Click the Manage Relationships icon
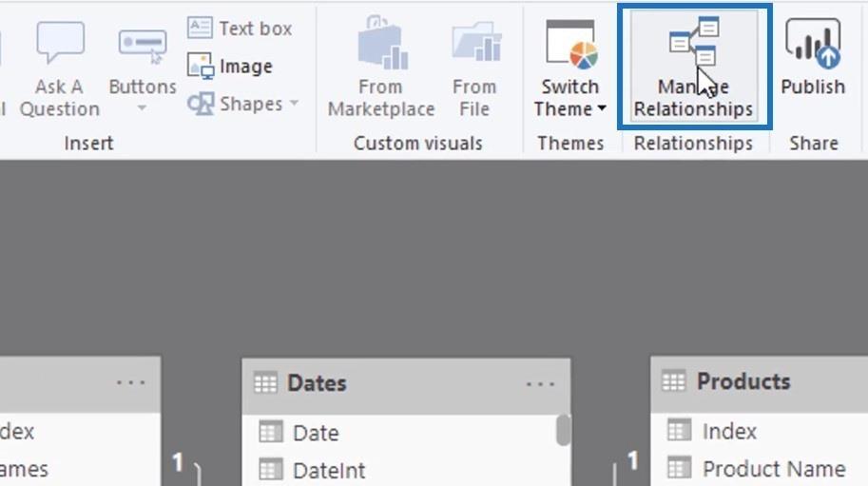 tap(694, 45)
